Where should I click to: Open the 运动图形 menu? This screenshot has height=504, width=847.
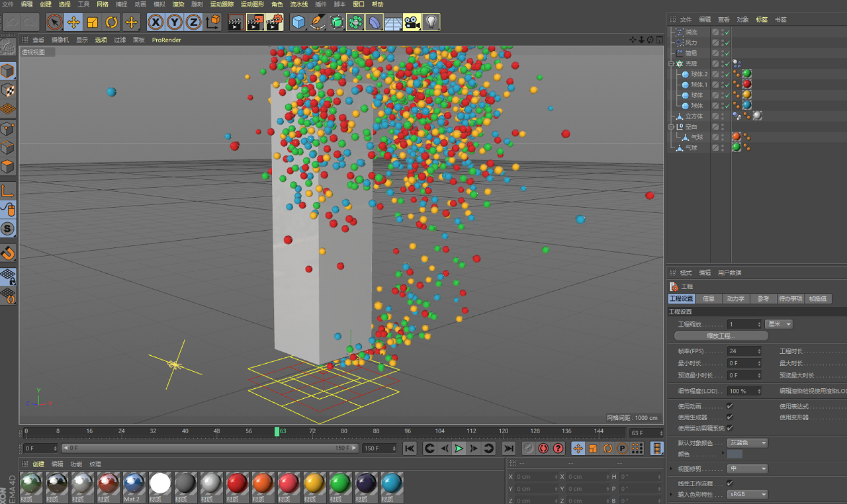tap(251, 4)
